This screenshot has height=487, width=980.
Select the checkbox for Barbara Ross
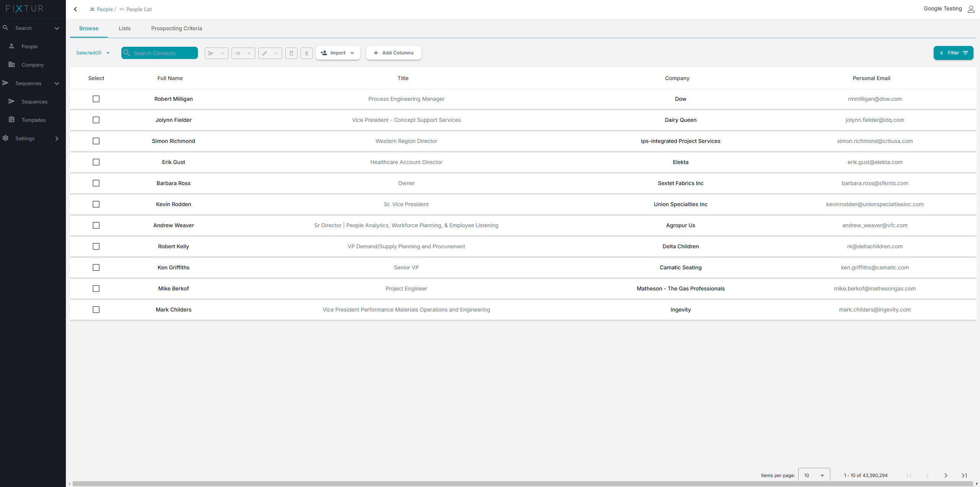pos(96,183)
